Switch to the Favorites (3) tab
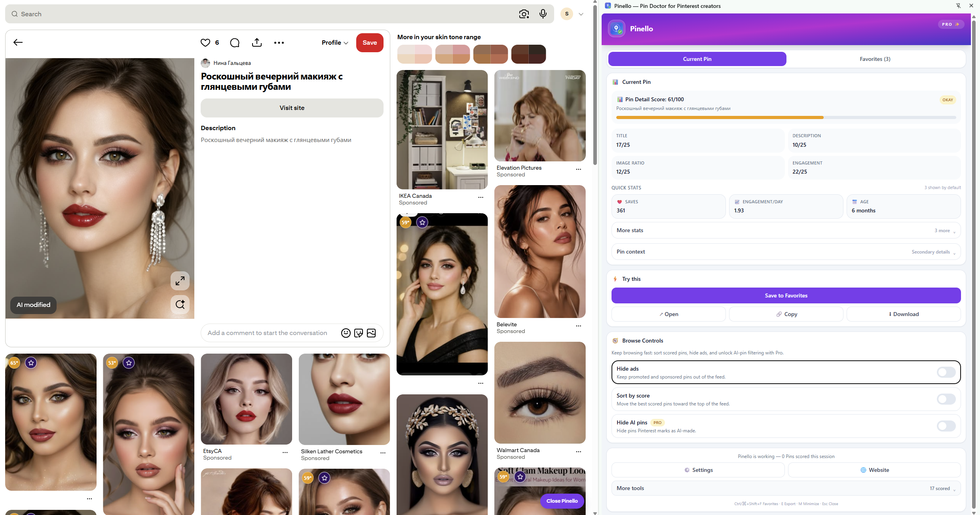This screenshot has height=515, width=980. pyautogui.click(x=875, y=59)
